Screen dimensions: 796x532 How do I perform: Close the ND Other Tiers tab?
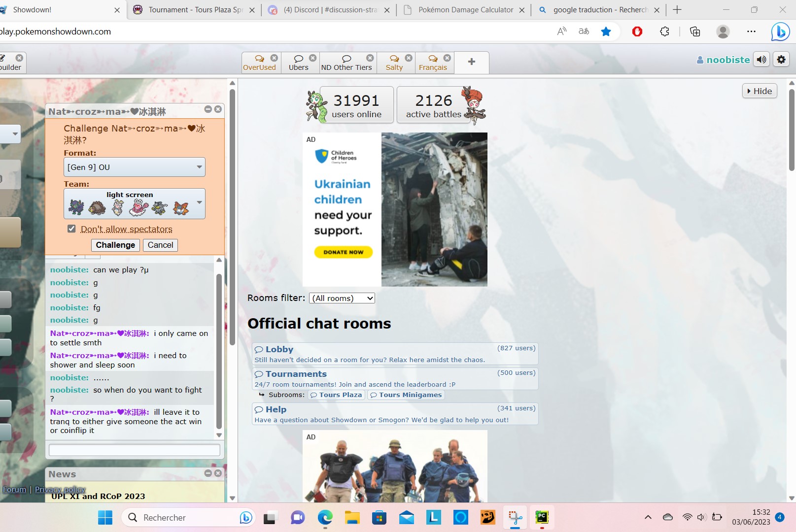[370, 58]
